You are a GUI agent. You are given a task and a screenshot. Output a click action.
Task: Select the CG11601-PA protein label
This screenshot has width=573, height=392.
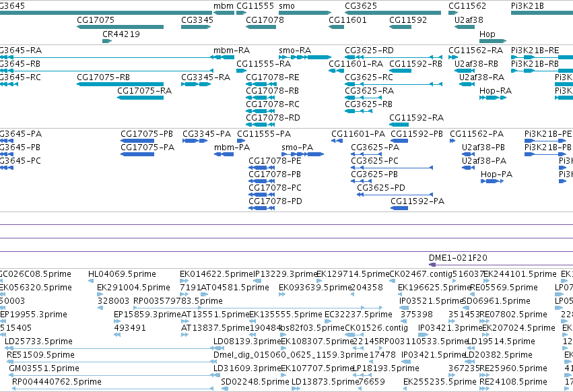pos(358,134)
